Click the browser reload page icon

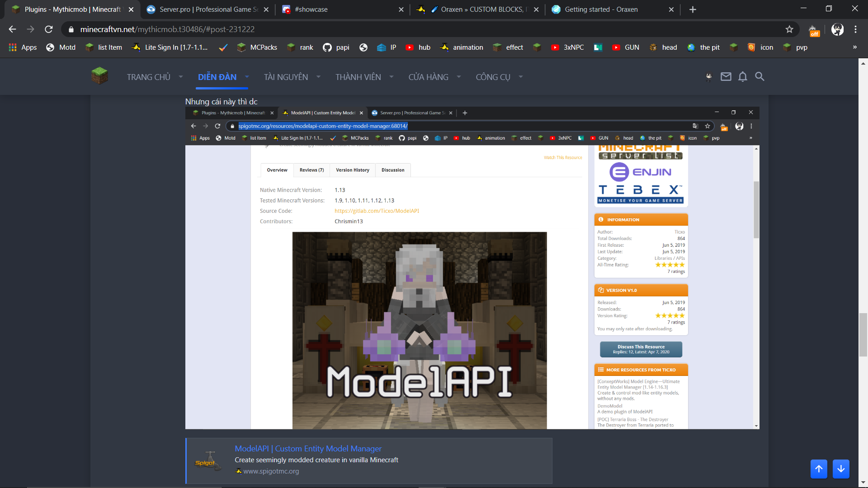click(x=49, y=29)
